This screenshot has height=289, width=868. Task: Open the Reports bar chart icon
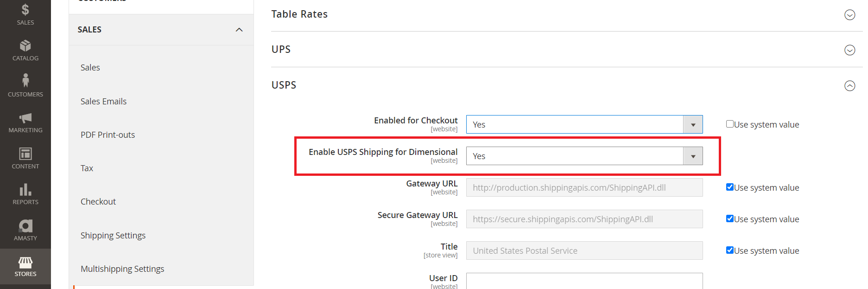(25, 190)
